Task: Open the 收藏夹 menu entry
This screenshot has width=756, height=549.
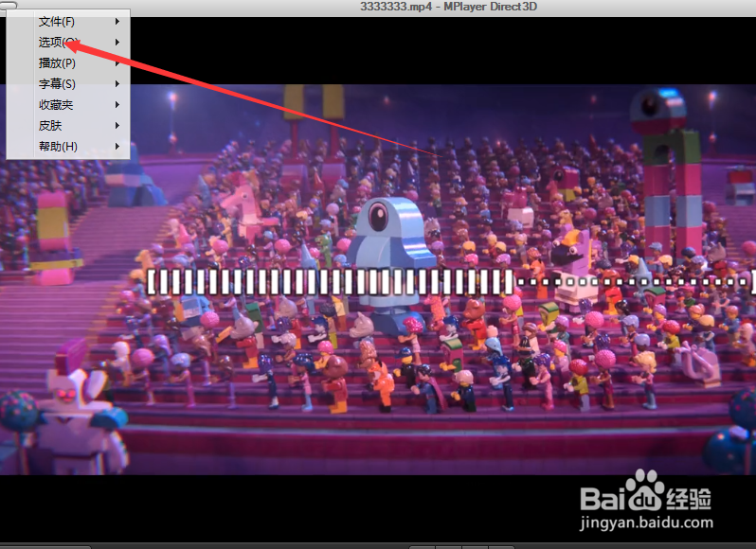Action: click(x=68, y=104)
